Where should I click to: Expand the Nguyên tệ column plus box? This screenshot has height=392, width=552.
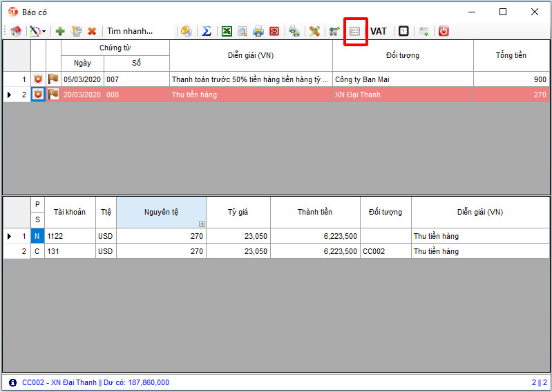202,224
